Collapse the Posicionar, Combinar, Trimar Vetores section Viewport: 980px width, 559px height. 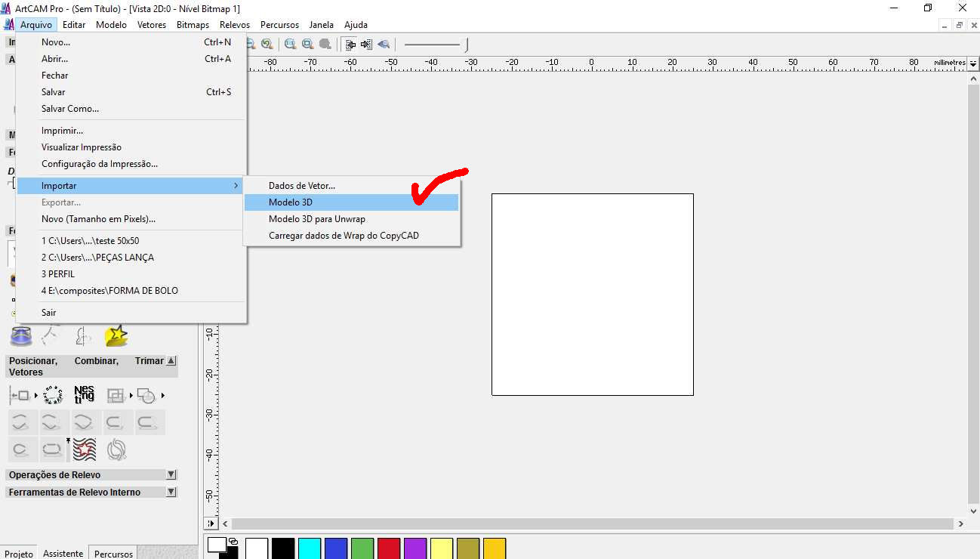171,361
